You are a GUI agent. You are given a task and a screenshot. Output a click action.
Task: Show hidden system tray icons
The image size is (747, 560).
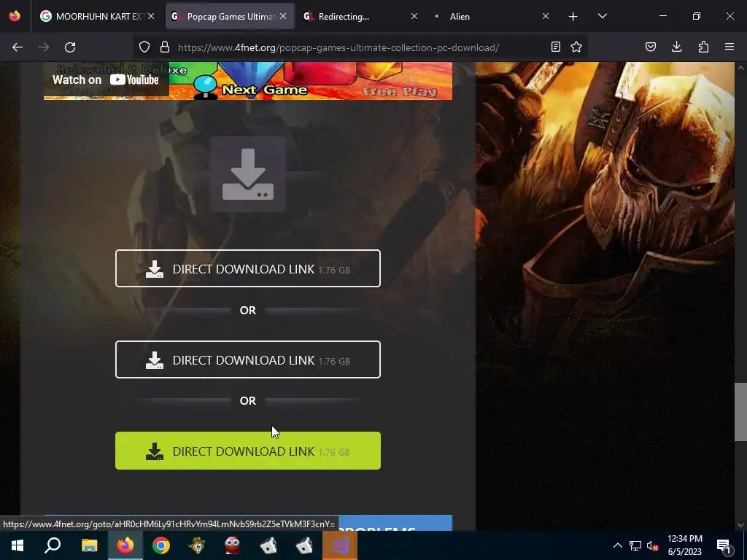coord(617,545)
